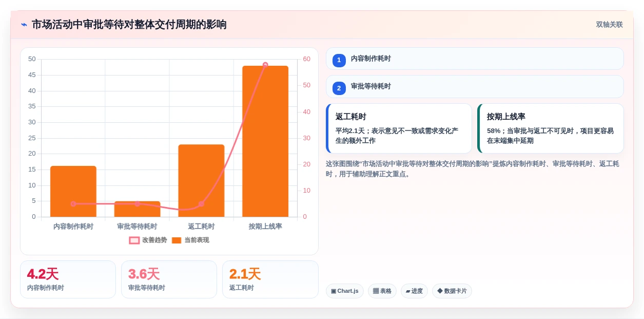Select the numbered item 2 badge
This screenshot has height=319, width=644.
pos(339,88)
